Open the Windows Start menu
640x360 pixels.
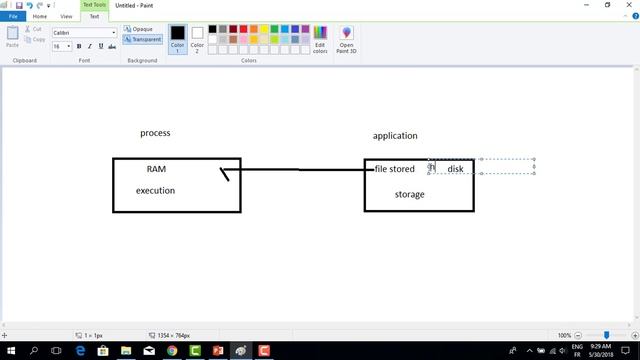coord(11,351)
